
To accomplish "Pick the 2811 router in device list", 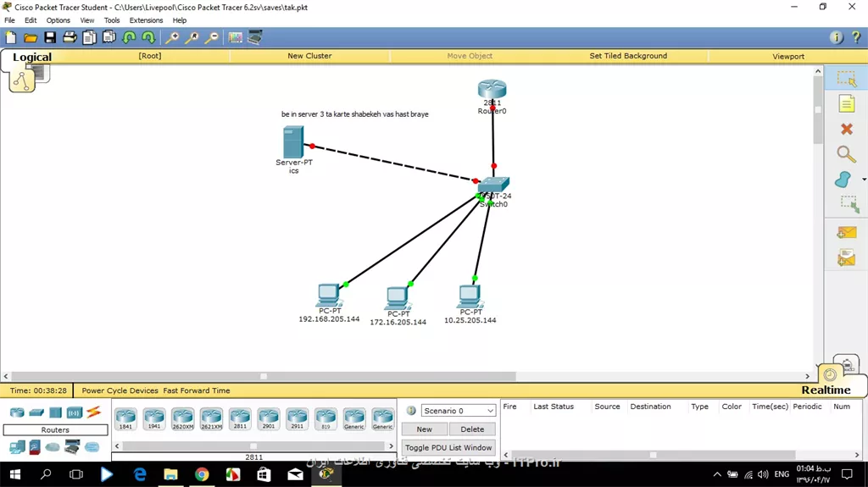I will (x=240, y=419).
